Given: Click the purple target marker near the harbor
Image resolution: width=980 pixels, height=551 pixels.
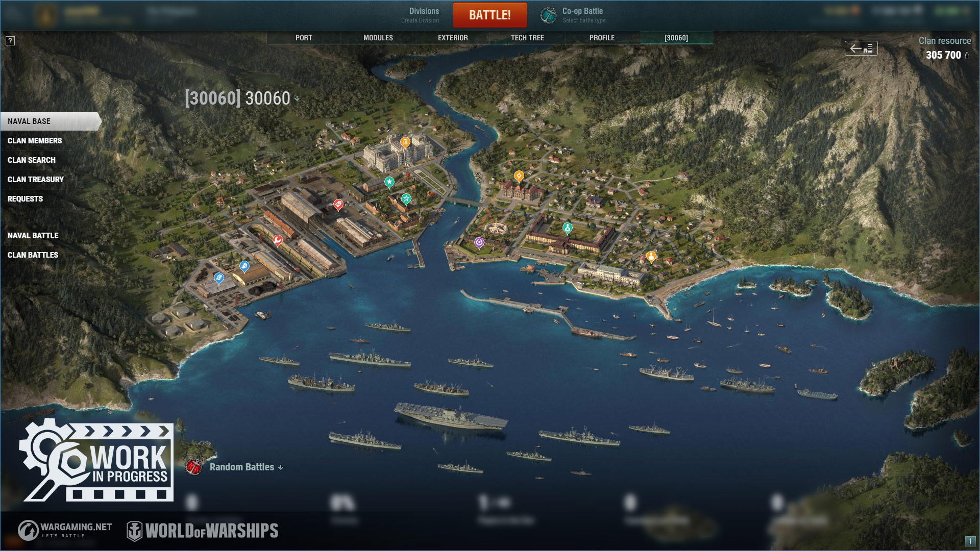Looking at the screenshot, I should pos(479,243).
